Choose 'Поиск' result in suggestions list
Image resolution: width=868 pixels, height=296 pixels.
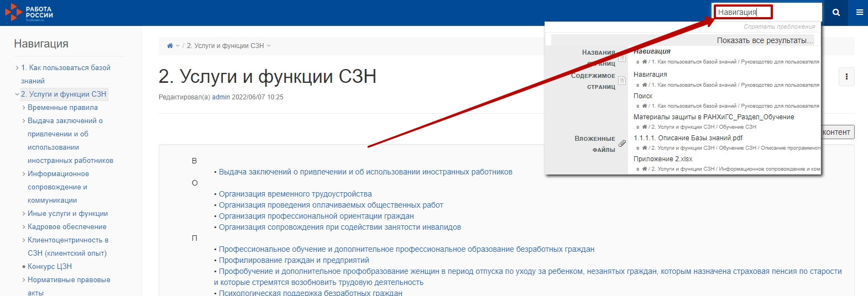(x=643, y=96)
